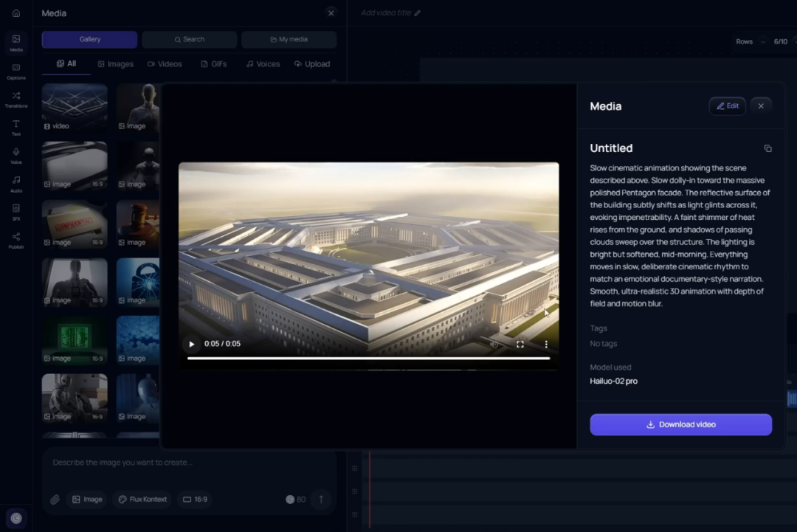Select the first video thumbnail in gallery
The image size is (797, 532).
(x=75, y=108)
